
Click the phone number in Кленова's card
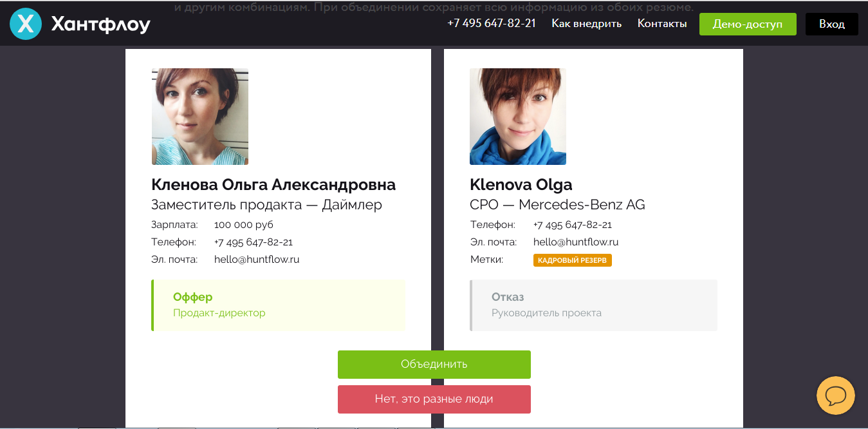tap(254, 242)
